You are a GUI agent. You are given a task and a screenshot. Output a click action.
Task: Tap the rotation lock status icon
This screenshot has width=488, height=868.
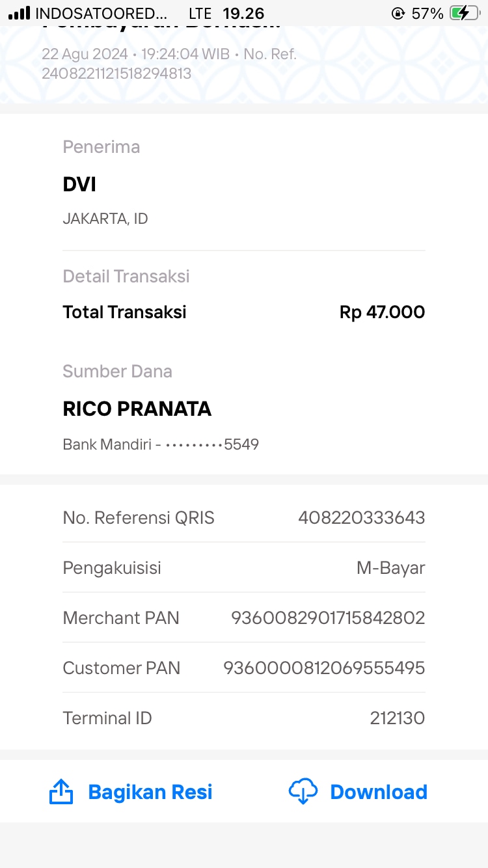[x=398, y=14]
